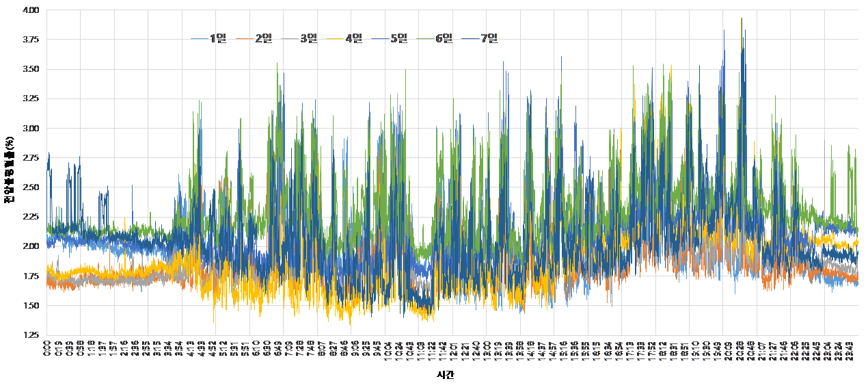
Task: Click the 1.50 y-axis label
Action: (29, 305)
